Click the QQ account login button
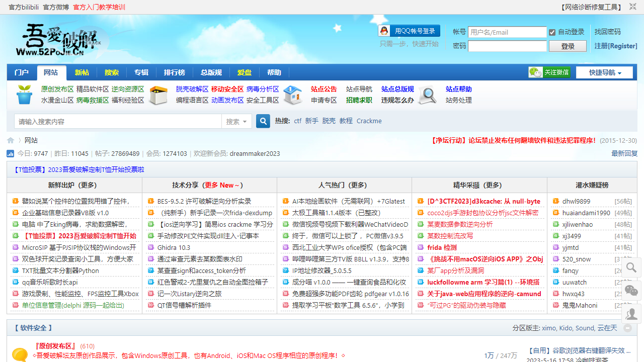This screenshot has height=362, width=644. click(x=409, y=31)
